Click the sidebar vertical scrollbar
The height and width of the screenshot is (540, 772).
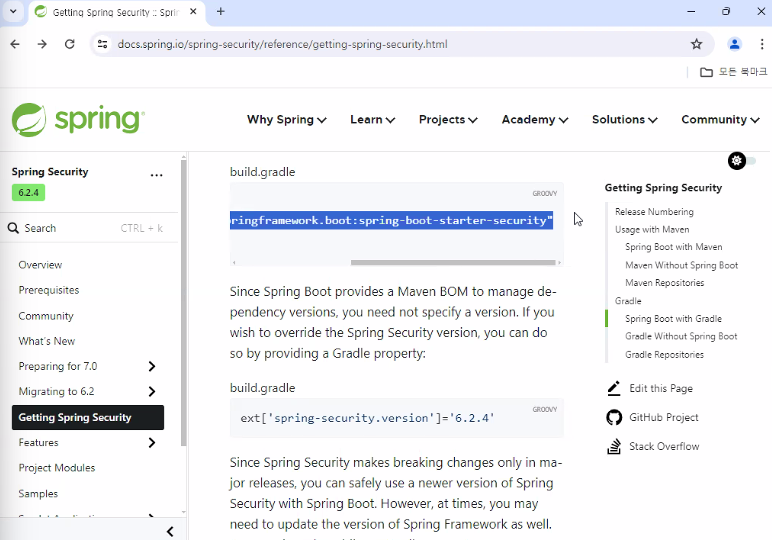pyautogui.click(x=184, y=303)
